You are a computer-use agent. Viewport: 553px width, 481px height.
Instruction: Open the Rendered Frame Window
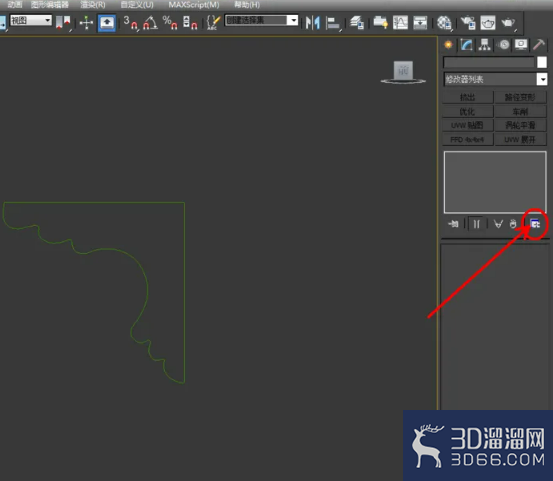click(x=488, y=23)
